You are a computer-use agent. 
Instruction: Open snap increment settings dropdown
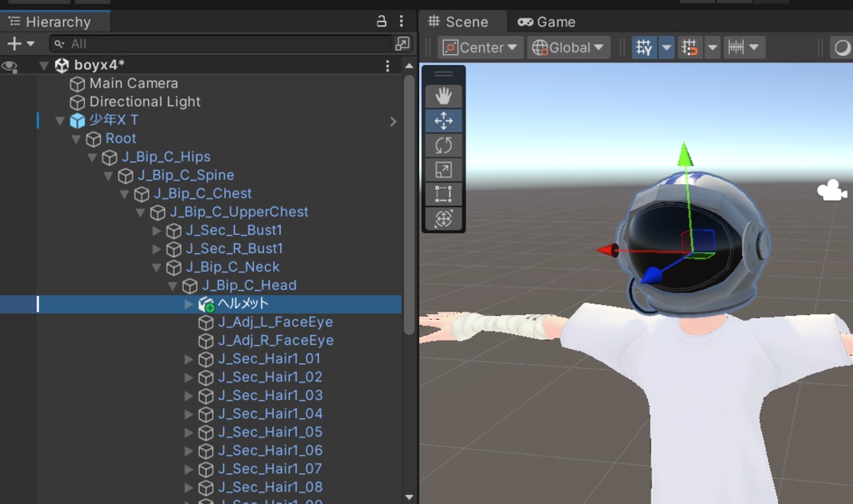(x=744, y=47)
